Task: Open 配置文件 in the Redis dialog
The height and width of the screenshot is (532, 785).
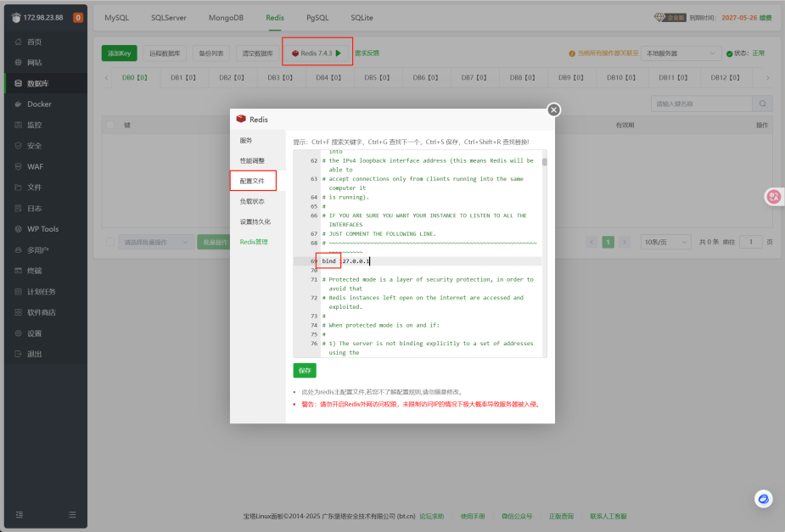Action: [x=257, y=181]
